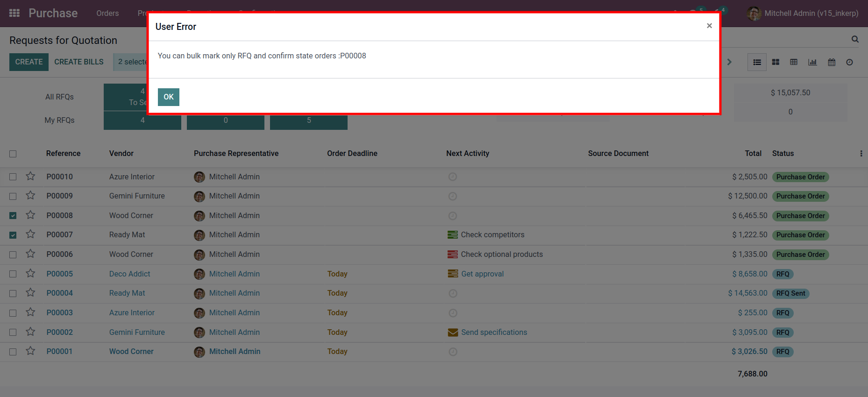Switch to pivot table view icon
Screen dimensions: 868x397
(794, 62)
